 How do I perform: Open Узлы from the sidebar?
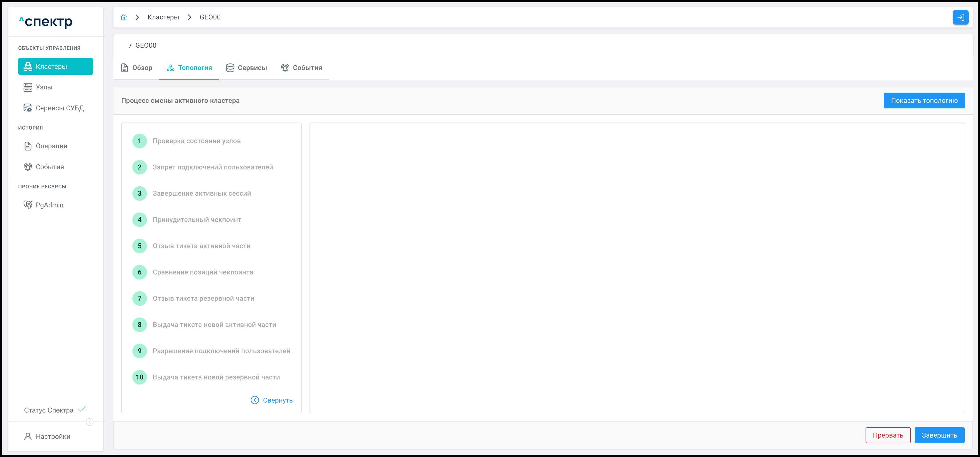(x=44, y=87)
